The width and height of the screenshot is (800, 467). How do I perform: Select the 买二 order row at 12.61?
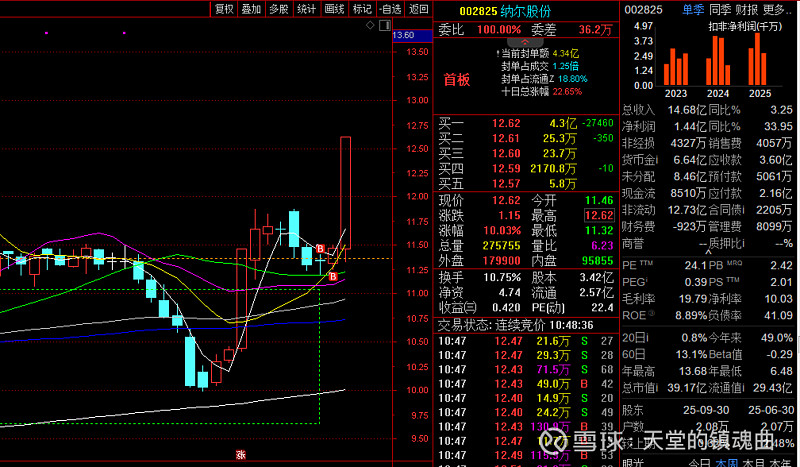[526, 138]
